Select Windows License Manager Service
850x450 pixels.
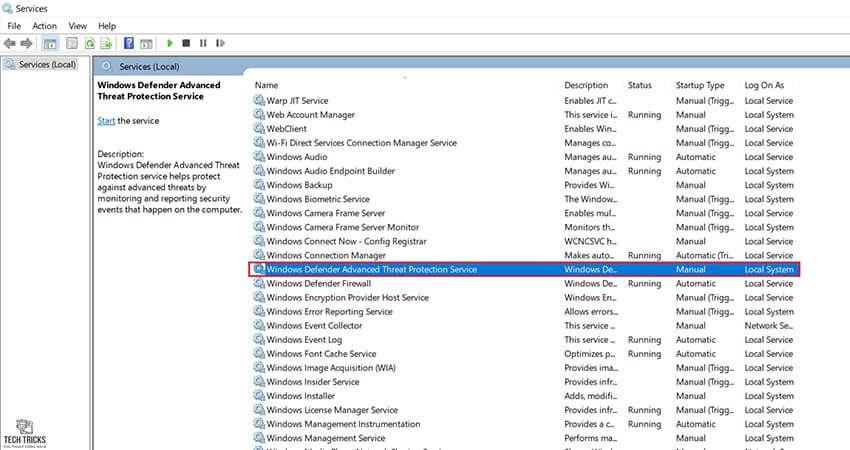[x=332, y=410]
